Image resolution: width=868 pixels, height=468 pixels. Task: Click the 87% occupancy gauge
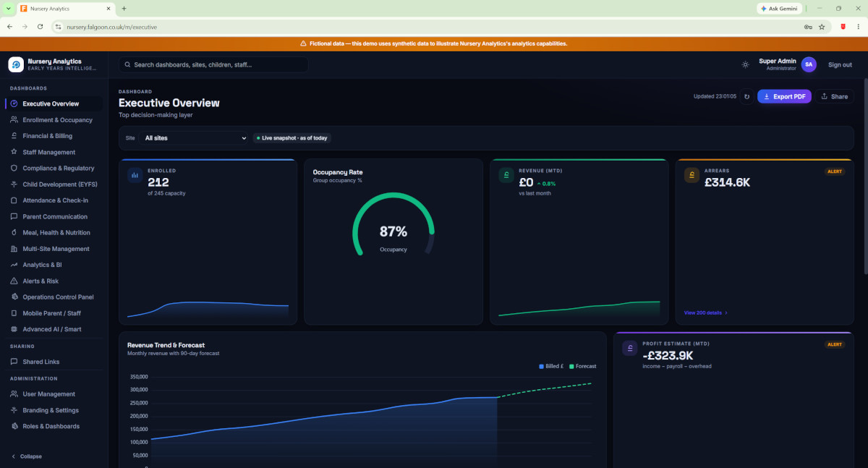(393, 224)
